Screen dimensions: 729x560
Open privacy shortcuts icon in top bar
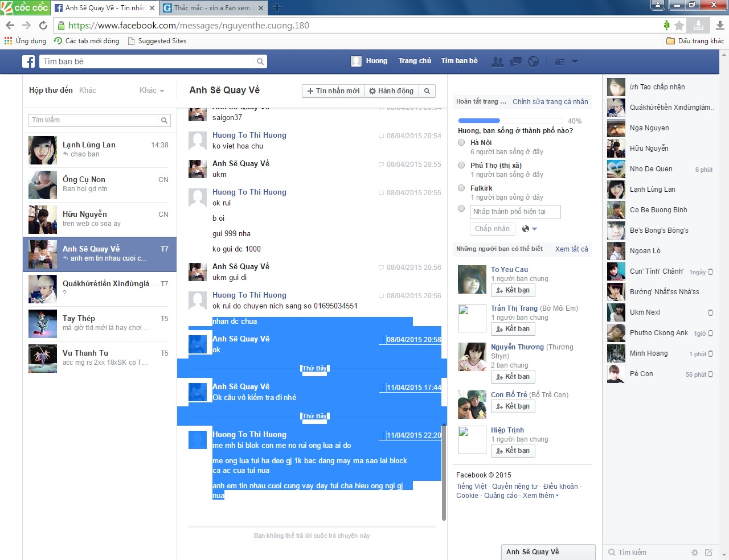click(560, 61)
